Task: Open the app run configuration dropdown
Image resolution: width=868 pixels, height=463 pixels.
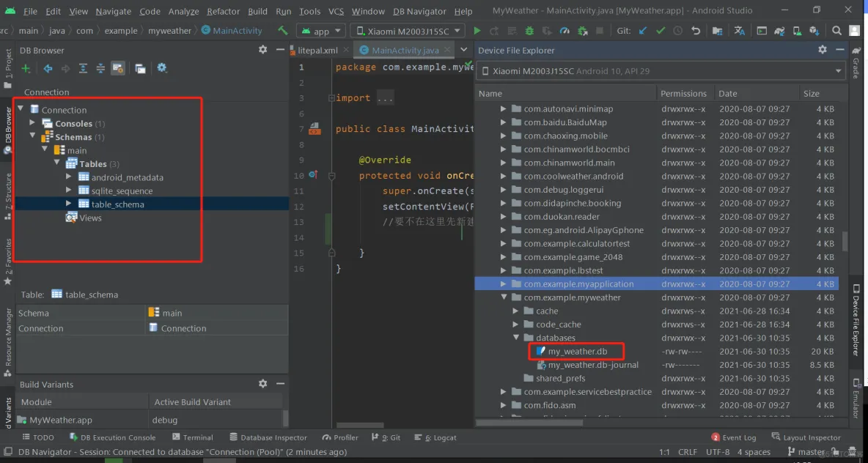Action: (321, 31)
